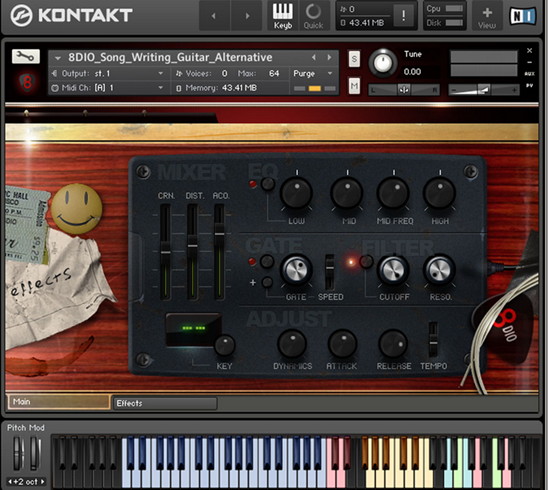Mute the instrument with the M button
Screen dimensions: 549x490
tap(354, 86)
